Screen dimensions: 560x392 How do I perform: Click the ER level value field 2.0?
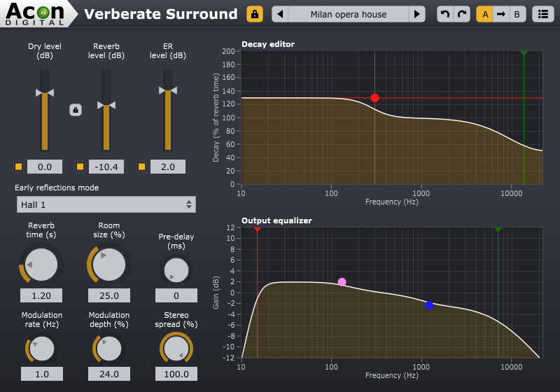pos(168,167)
